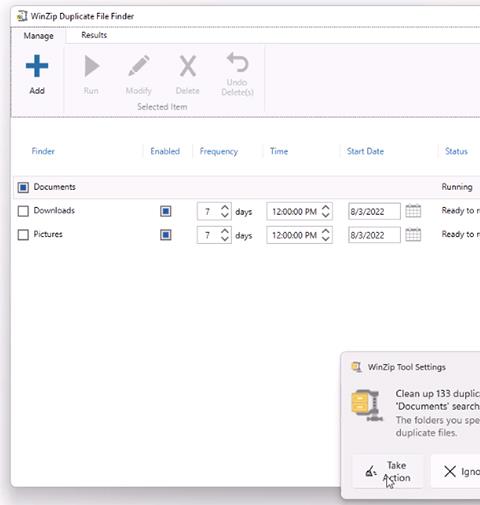The image size is (480, 505).
Task: Decrease Pictures time value
Action: click(326, 239)
